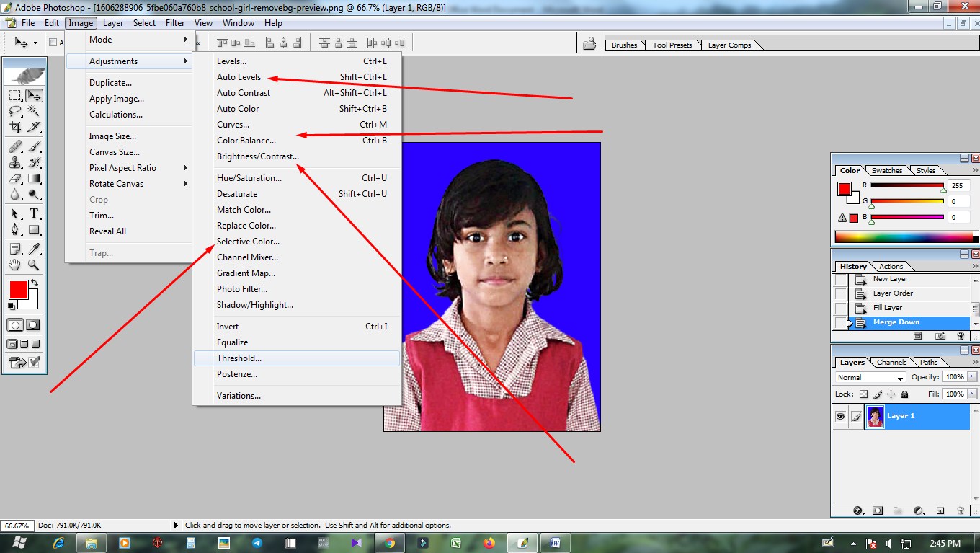Image resolution: width=980 pixels, height=553 pixels.
Task: Delete current state in History panel
Action: point(961,336)
